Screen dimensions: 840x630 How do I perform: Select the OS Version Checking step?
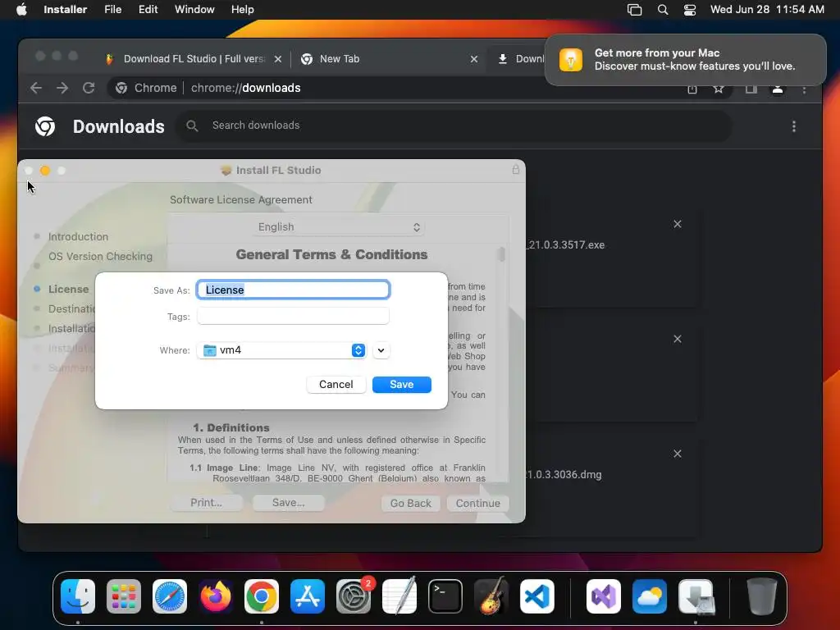[100, 257]
